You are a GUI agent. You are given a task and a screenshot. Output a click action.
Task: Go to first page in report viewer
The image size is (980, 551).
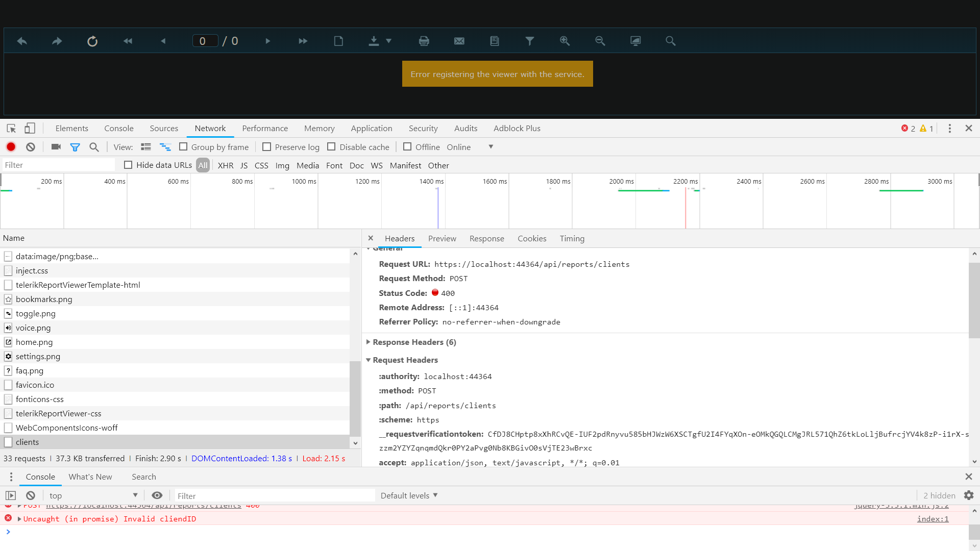tap(128, 41)
